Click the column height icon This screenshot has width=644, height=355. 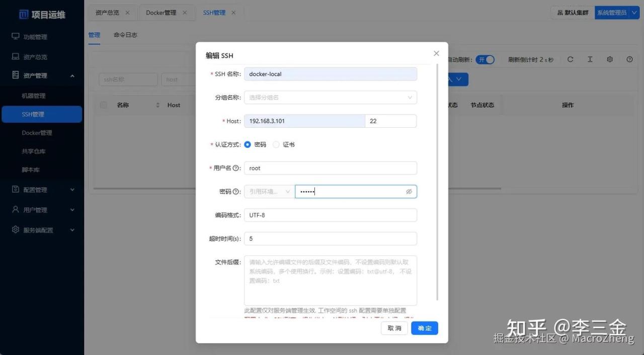click(590, 59)
